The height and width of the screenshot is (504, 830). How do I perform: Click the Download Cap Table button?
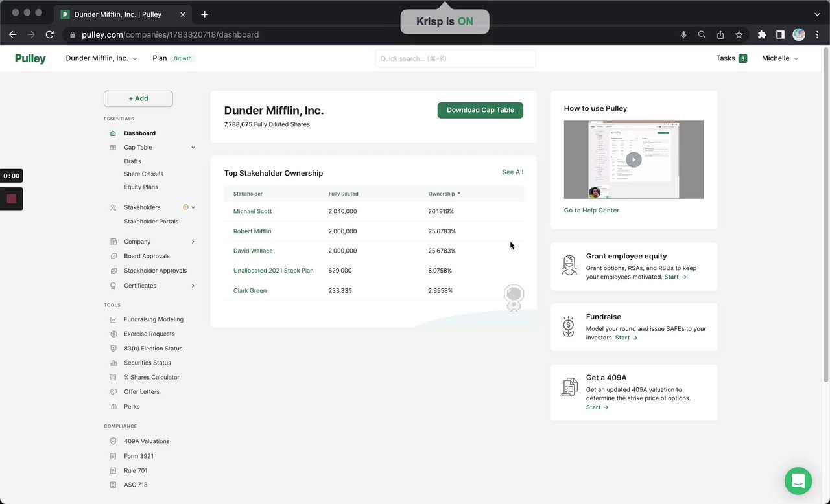click(x=480, y=110)
